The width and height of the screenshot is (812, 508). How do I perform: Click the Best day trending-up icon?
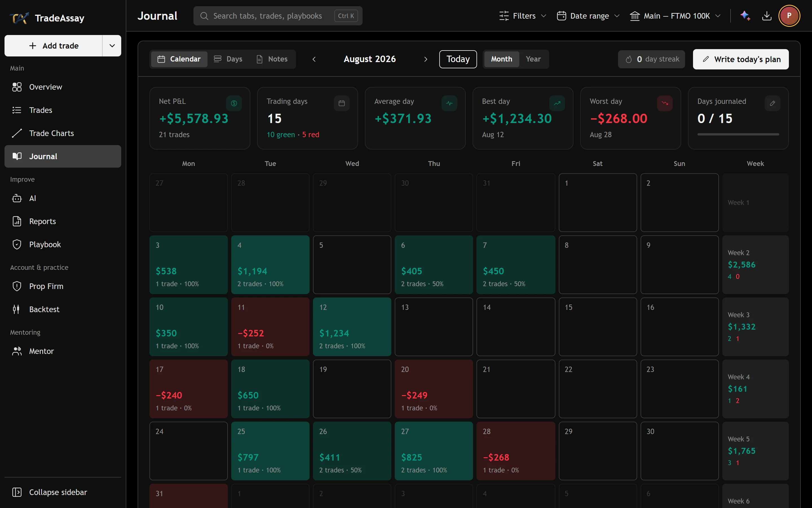[x=557, y=103]
